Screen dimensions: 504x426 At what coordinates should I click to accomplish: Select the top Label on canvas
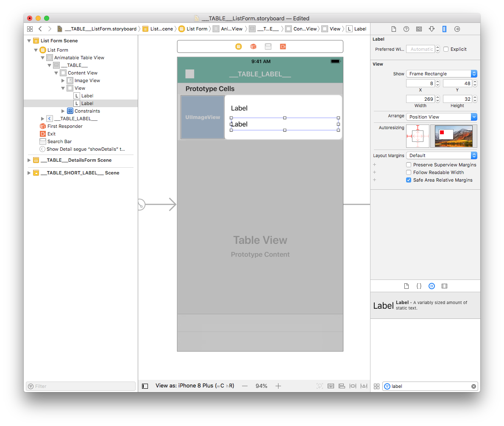tap(239, 108)
